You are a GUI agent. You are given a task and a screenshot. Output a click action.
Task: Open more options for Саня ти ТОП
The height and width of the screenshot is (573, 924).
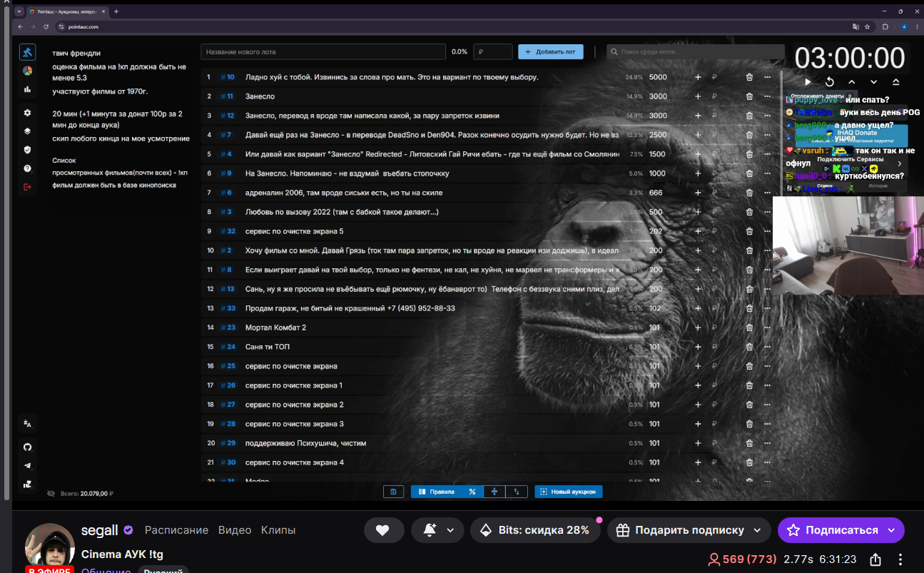[x=768, y=347]
